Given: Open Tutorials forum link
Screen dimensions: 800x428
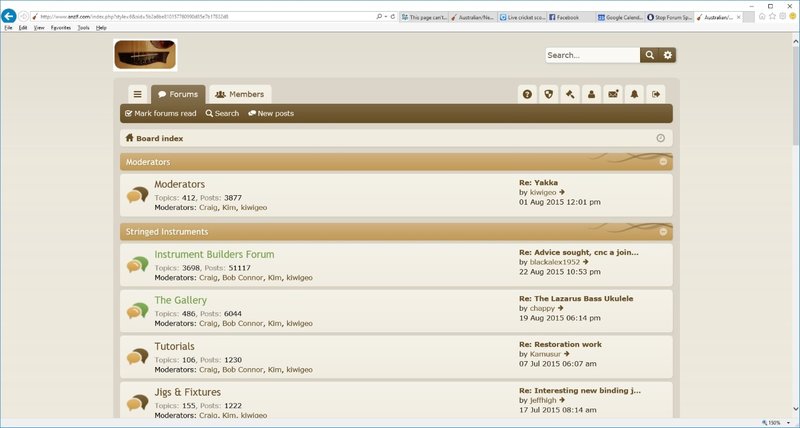Looking at the screenshot, I should pos(174,346).
